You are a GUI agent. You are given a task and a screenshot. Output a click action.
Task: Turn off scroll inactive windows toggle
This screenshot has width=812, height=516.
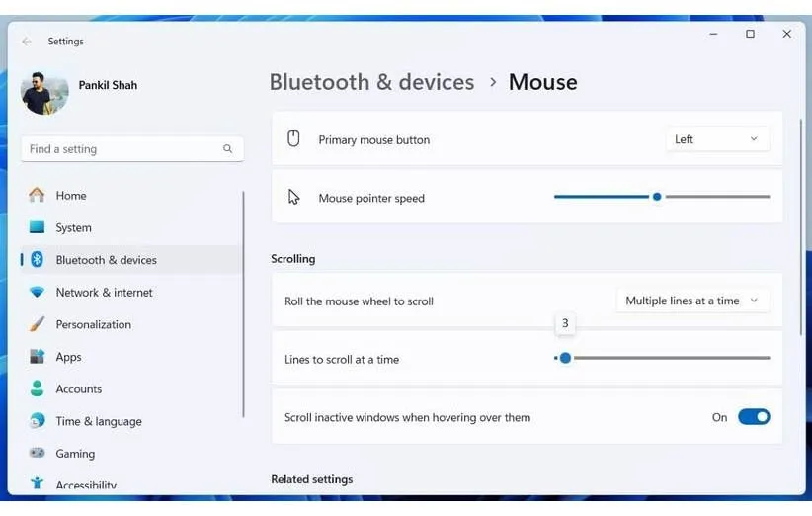tap(754, 417)
